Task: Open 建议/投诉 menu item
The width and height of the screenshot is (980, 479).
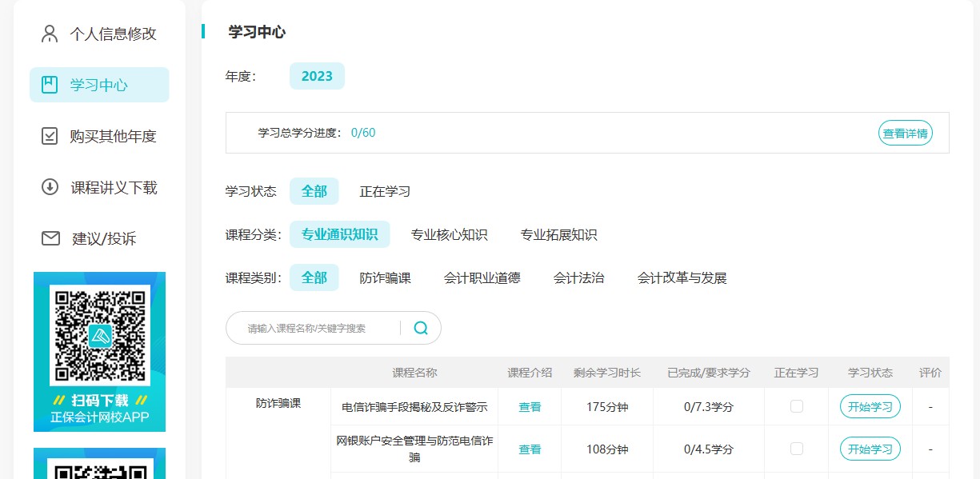Action: coord(99,238)
